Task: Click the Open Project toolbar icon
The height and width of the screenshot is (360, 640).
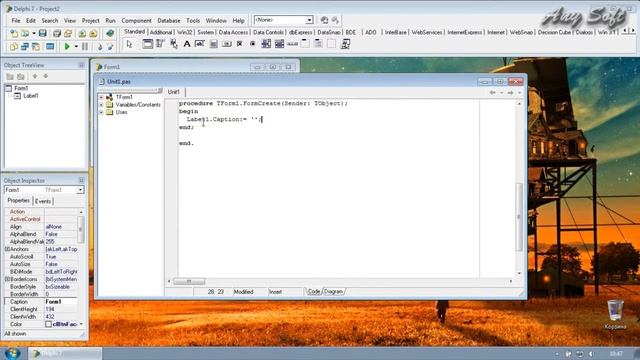Action: [x=68, y=33]
